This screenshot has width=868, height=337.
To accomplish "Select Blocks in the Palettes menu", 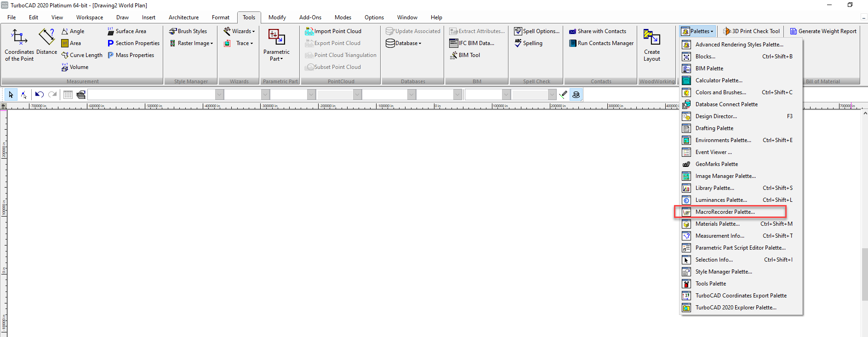I will click(741, 57).
